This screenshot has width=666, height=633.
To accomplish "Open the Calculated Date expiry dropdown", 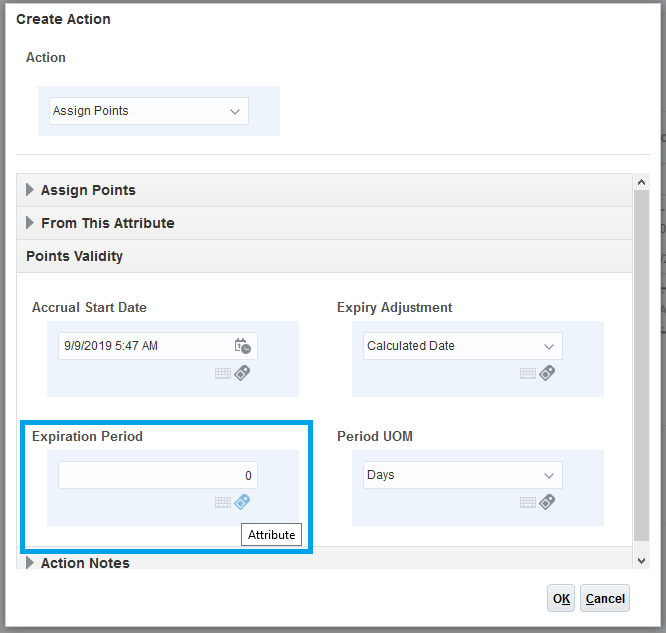I will click(463, 346).
